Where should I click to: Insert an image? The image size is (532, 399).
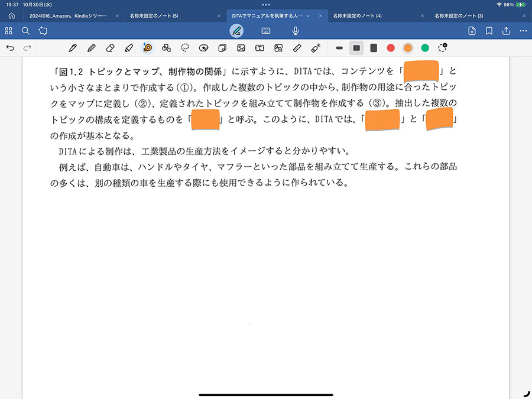(x=241, y=48)
